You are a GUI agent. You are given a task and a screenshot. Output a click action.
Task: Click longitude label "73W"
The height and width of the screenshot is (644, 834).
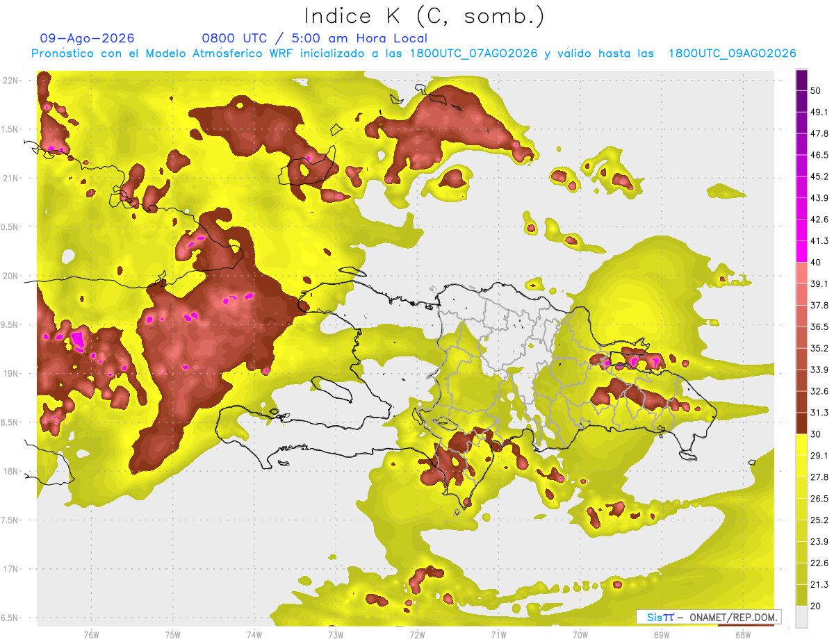tap(336, 634)
